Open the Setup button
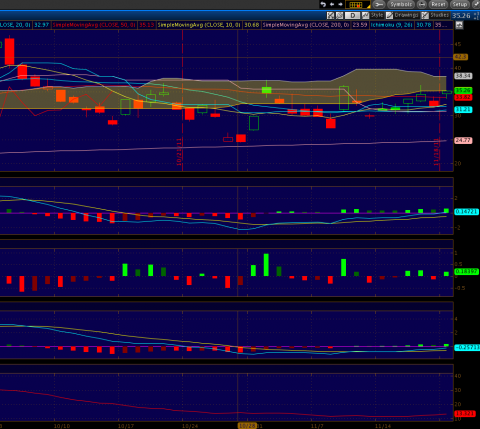This screenshot has height=429, width=480. [460, 4]
